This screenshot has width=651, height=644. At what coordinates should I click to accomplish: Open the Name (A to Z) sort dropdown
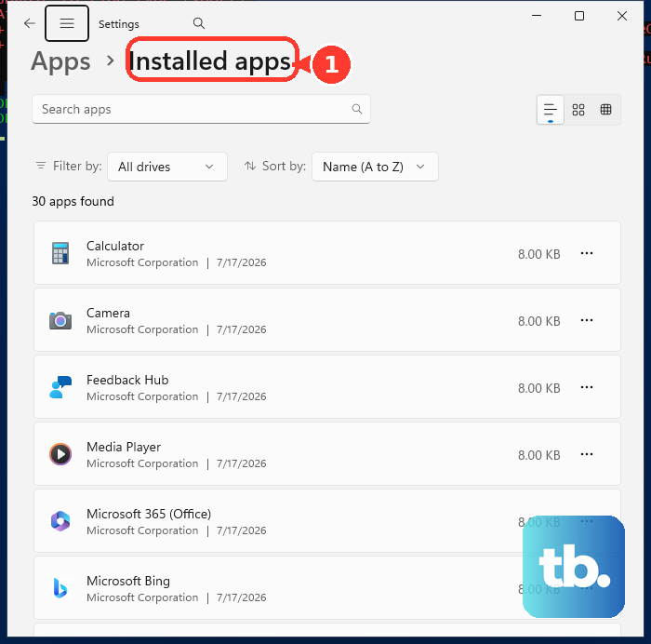point(375,167)
